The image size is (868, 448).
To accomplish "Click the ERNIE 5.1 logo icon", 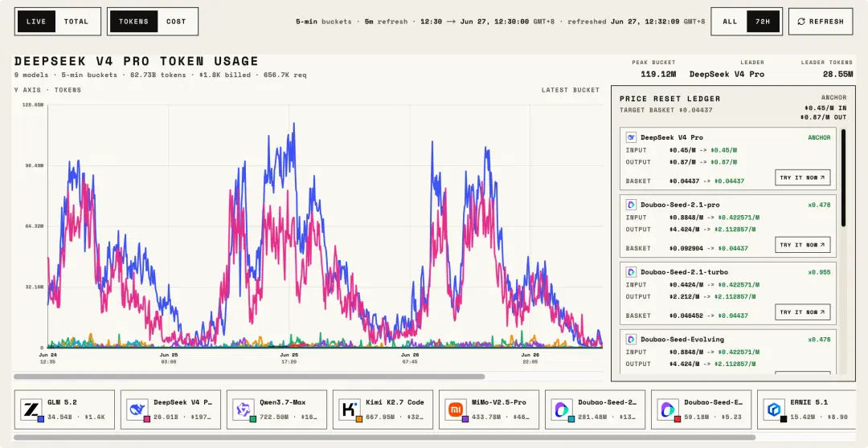I will 774,409.
